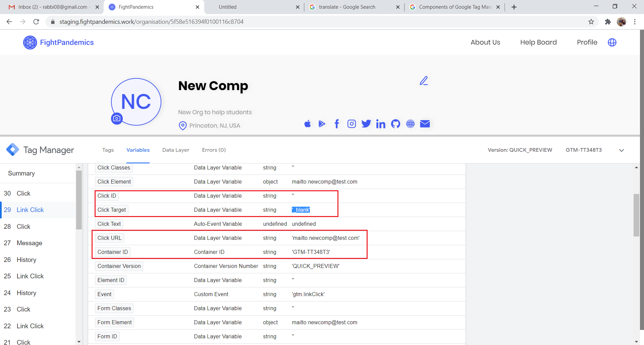Click the edit pencil icon for New Comp
The image size is (644, 345).
pos(424,81)
